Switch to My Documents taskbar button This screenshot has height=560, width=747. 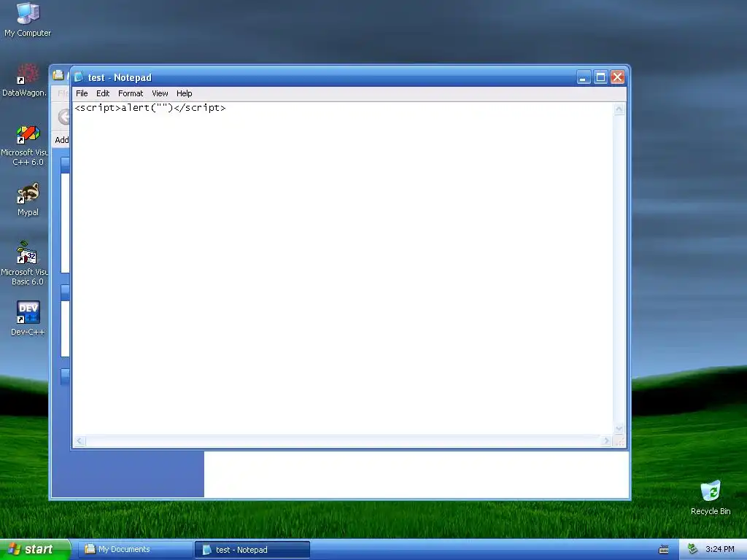point(135,550)
